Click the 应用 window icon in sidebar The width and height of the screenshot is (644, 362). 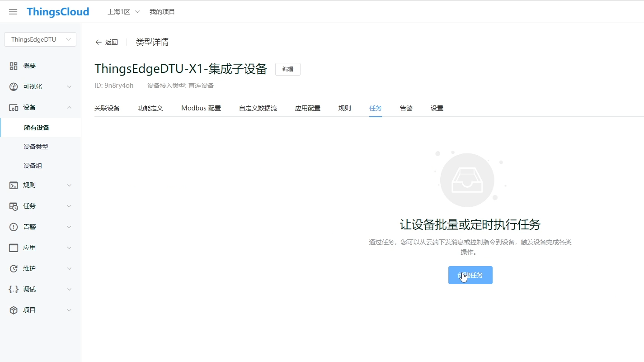point(14,248)
